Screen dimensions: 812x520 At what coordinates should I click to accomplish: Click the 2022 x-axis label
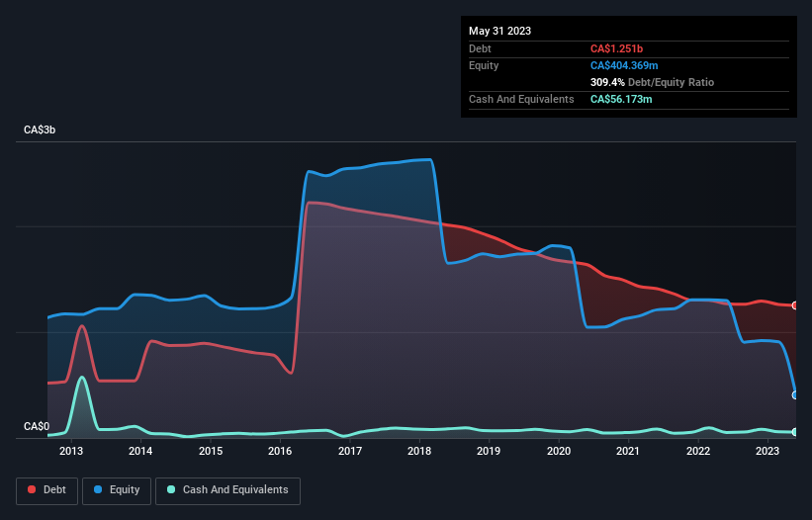tap(698, 451)
